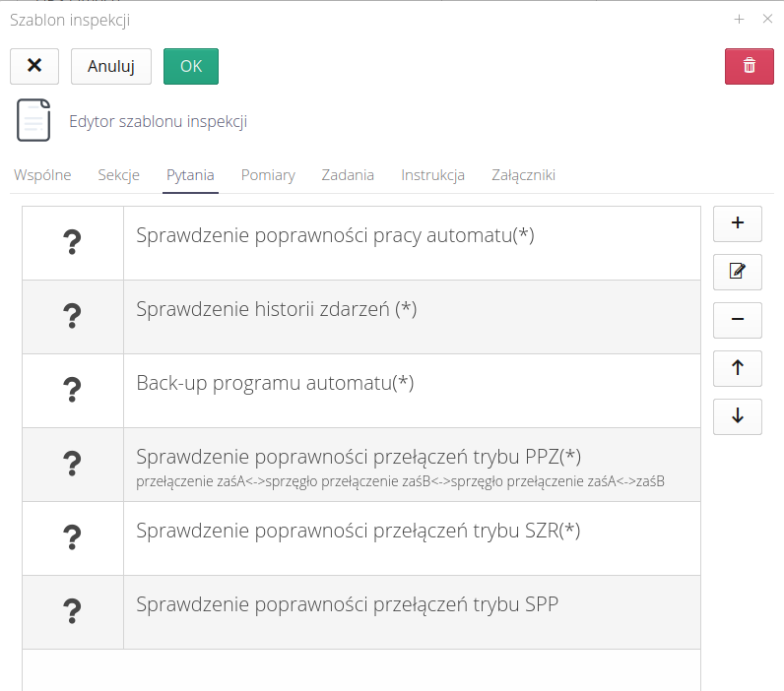Move selected question up with arrow

(737, 368)
